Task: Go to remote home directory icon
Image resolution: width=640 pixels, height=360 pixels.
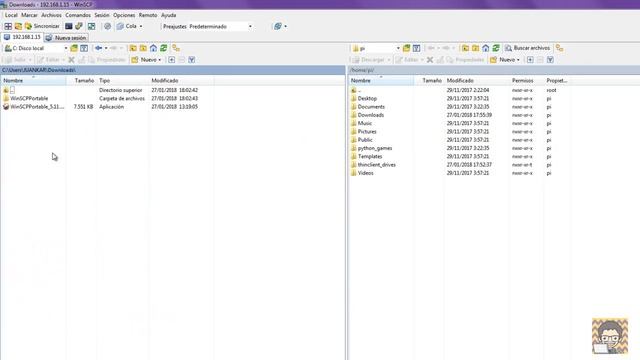Action: pos(486,48)
